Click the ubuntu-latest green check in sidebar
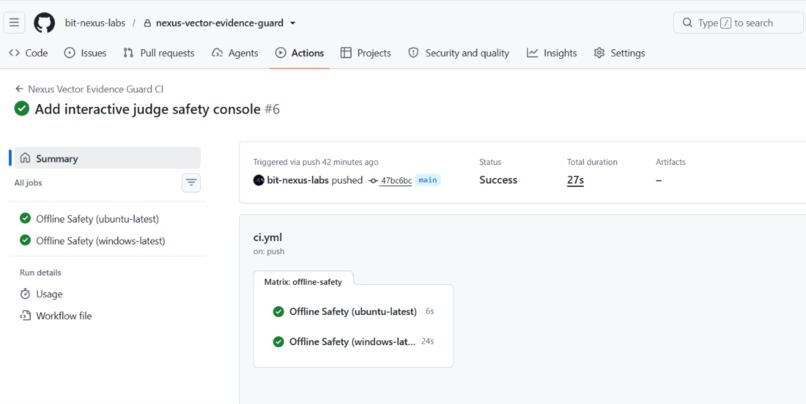Image resolution: width=806 pixels, height=404 pixels. pyautogui.click(x=25, y=218)
